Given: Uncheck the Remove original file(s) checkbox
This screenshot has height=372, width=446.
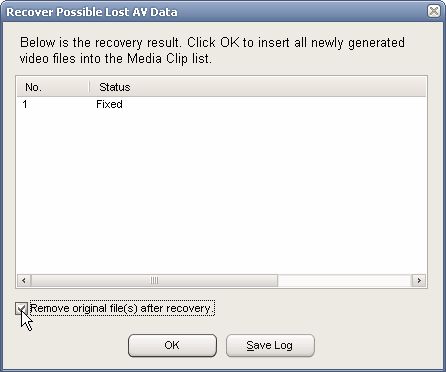Looking at the screenshot, I should (x=21, y=308).
